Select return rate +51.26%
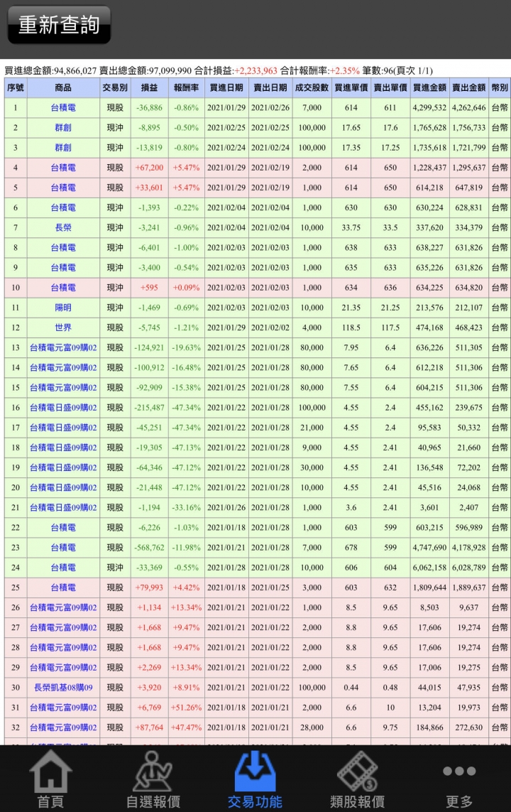The image size is (511, 812). 186,708
